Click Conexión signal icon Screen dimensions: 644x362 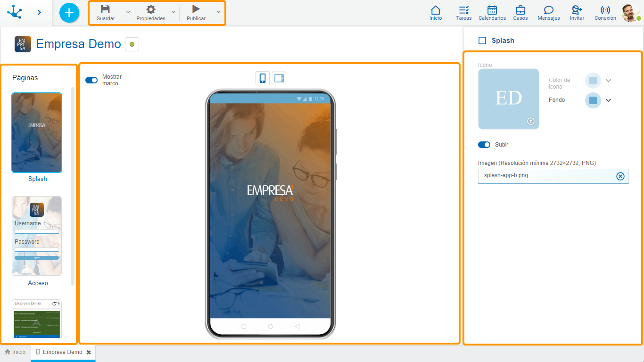pos(605,10)
